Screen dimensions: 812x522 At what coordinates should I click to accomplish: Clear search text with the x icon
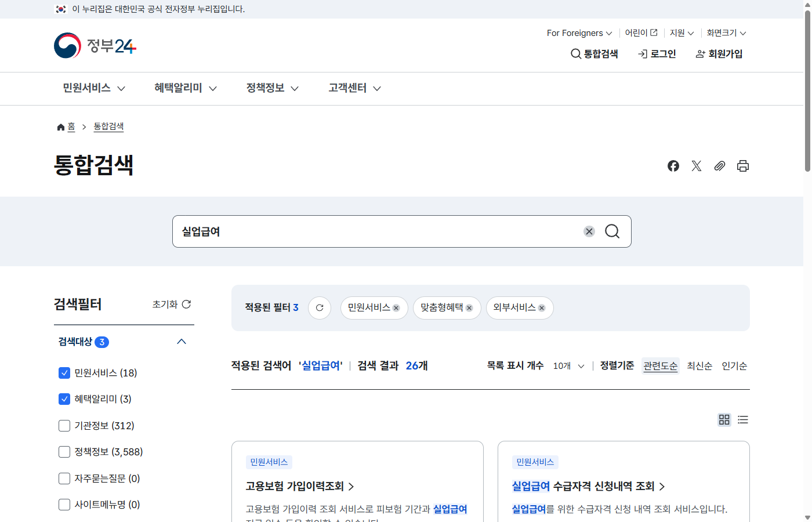589,231
